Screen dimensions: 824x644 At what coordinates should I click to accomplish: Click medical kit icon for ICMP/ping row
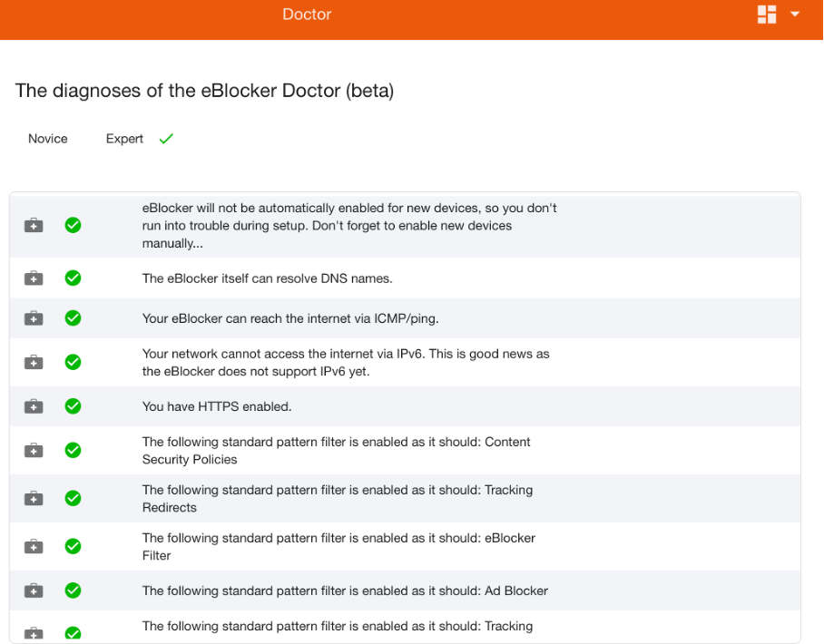point(34,318)
